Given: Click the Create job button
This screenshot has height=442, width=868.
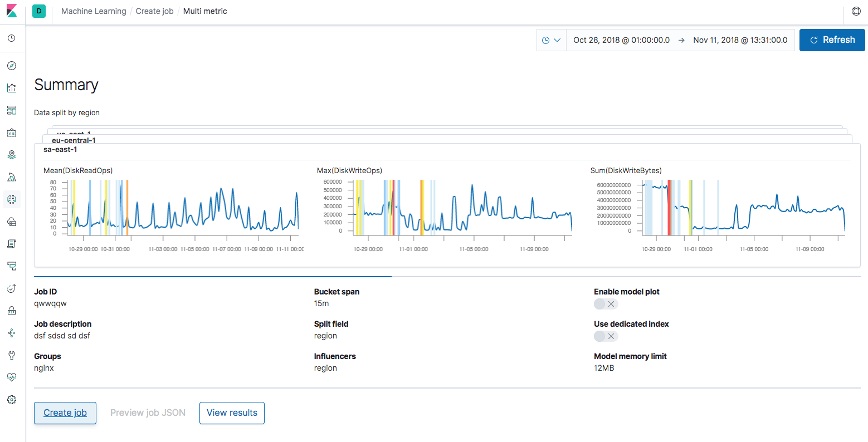Looking at the screenshot, I should pyautogui.click(x=65, y=413).
